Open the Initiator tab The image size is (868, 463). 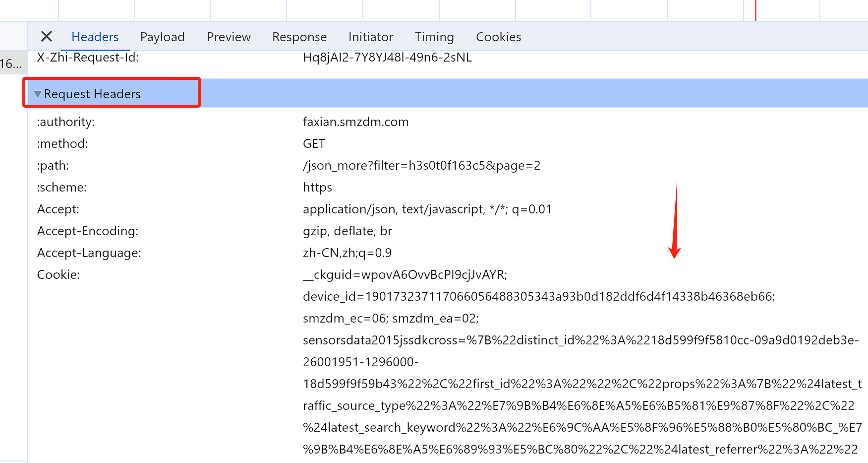pos(371,37)
